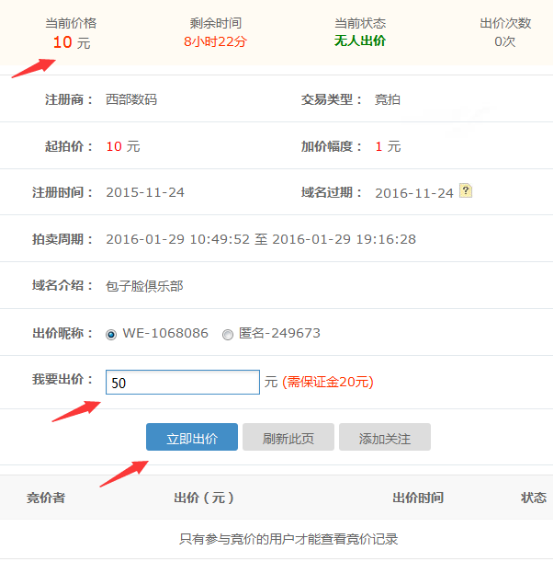554x561 pixels.
Task: Click the 状态 column header
Action: coord(533,498)
